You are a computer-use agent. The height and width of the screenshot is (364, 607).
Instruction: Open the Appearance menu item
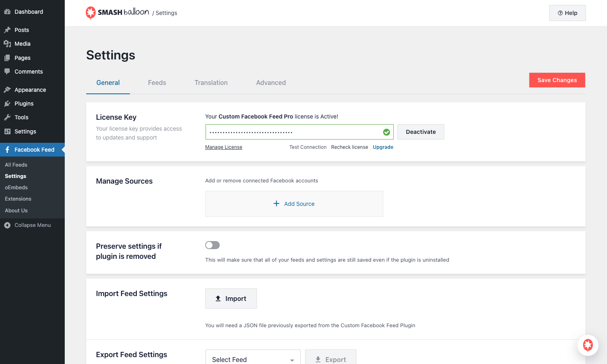point(32,90)
